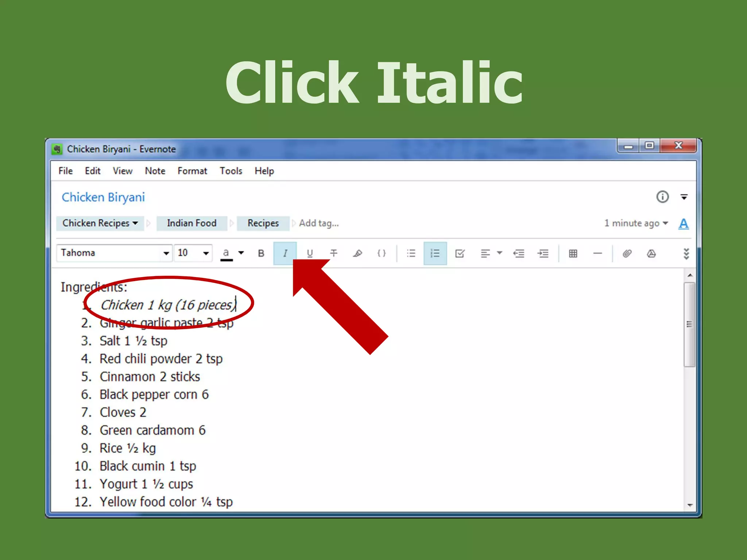The image size is (747, 560).
Task: Click the scrollbar up arrow
Action: click(x=690, y=275)
